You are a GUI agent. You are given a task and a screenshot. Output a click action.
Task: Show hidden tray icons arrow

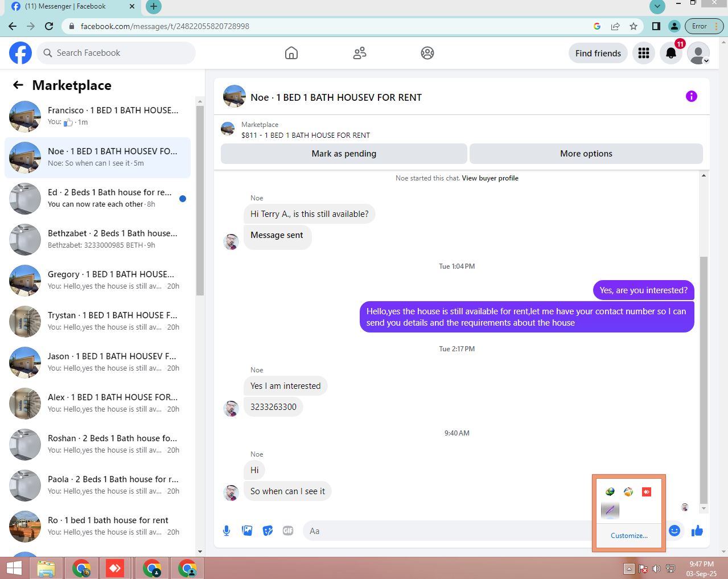pos(629,568)
